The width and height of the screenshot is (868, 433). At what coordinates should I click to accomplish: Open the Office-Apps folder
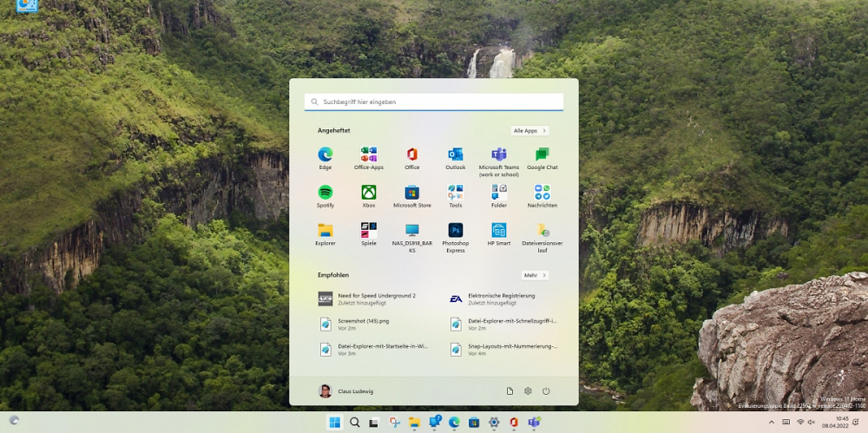(369, 158)
